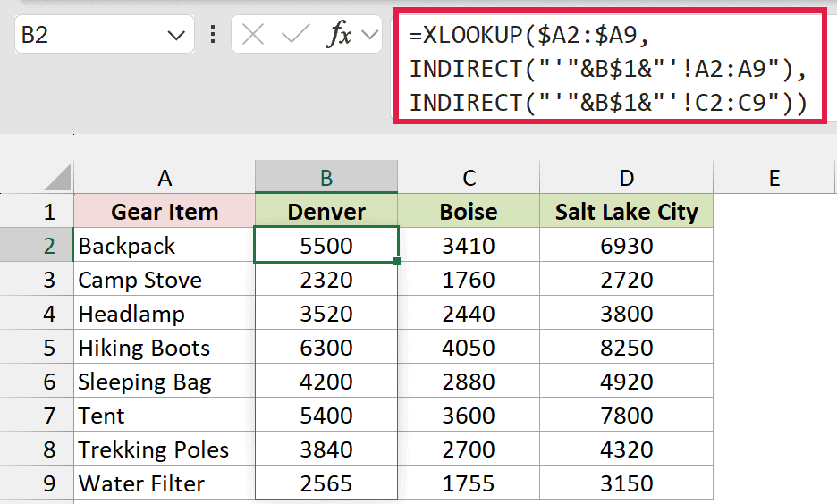Viewport: 837px width, 504px height.
Task: Click Boise value 2440
Action: (469, 313)
